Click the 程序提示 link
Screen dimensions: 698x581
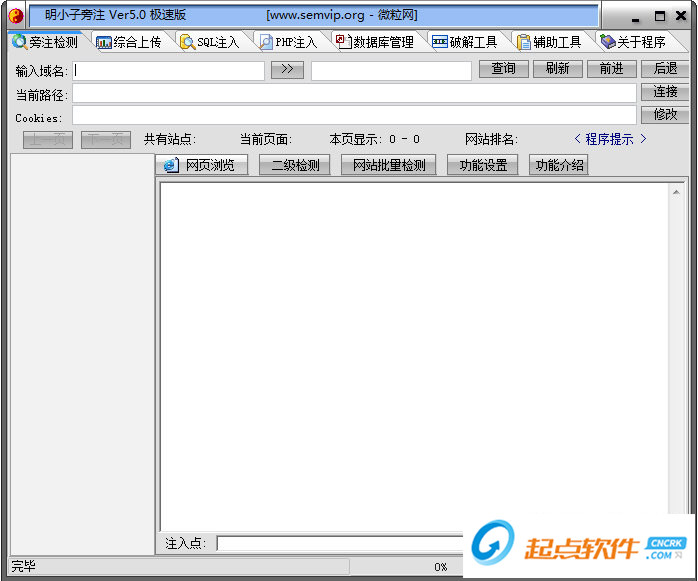[x=609, y=139]
